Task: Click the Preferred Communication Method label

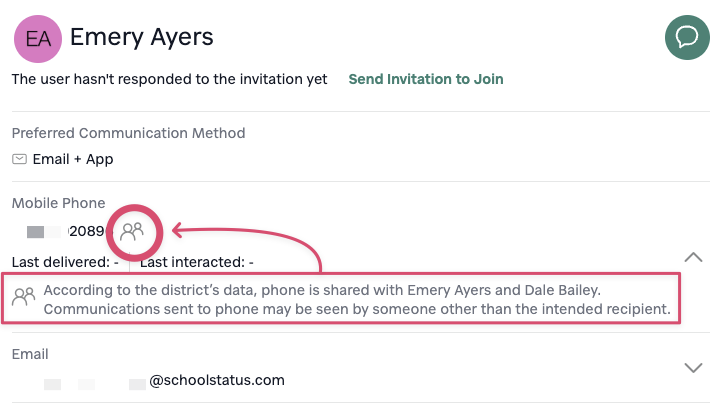Action: tap(129, 133)
